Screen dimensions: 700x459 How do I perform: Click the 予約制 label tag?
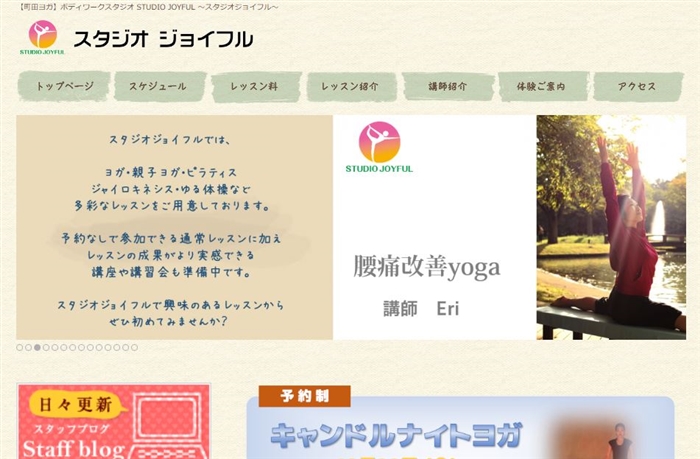point(304,396)
